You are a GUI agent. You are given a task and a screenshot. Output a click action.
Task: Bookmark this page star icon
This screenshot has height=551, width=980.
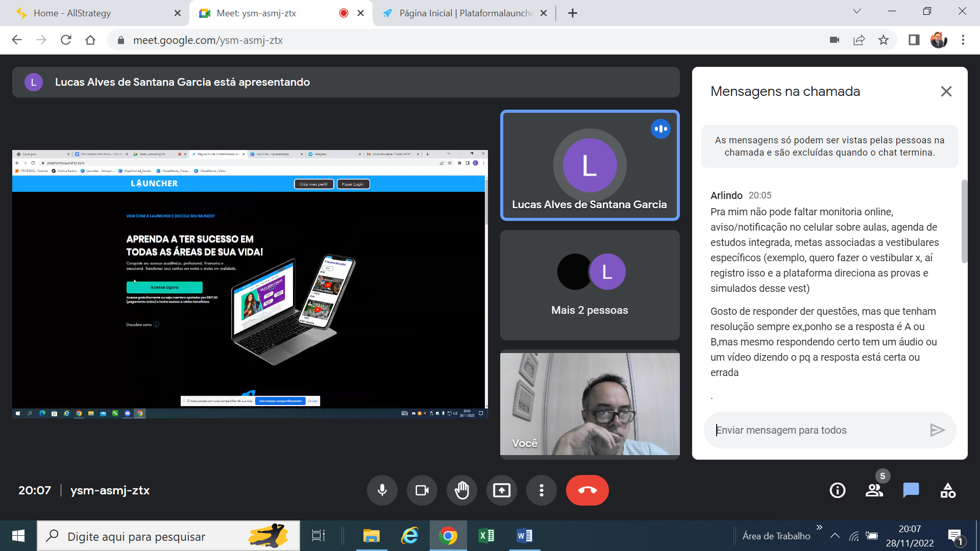point(884,40)
